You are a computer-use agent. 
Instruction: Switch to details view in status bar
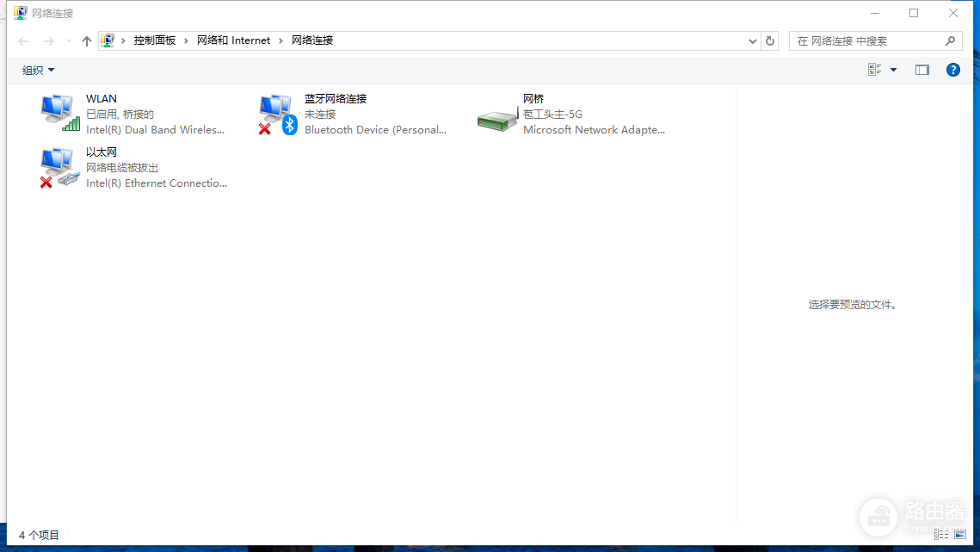point(941,535)
